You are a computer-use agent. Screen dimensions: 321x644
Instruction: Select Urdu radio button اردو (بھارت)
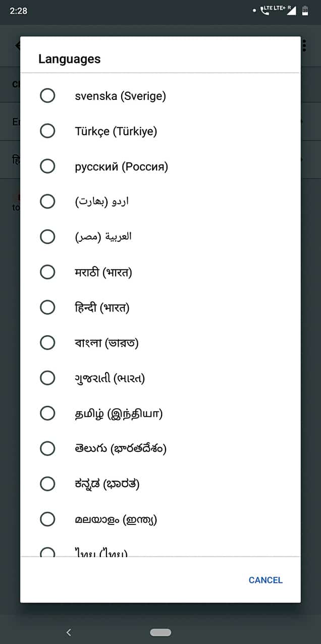point(47,201)
